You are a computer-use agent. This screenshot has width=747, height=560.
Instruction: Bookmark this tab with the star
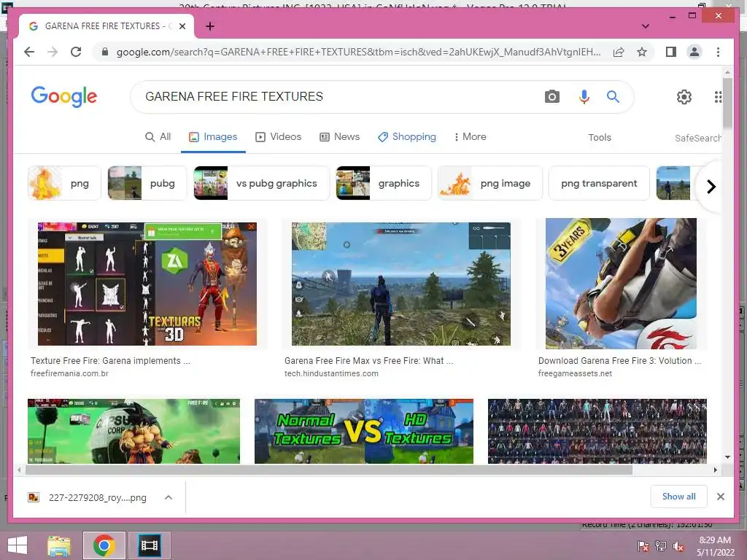tap(642, 52)
